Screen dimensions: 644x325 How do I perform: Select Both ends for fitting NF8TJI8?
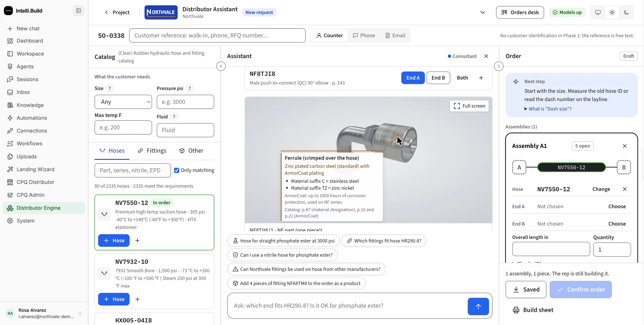(x=462, y=78)
